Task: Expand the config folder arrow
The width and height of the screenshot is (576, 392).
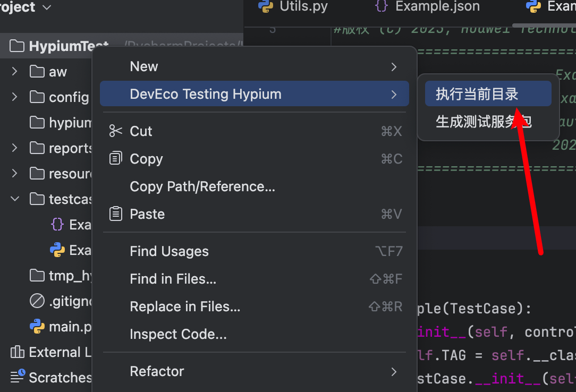Action: pyautogui.click(x=15, y=97)
